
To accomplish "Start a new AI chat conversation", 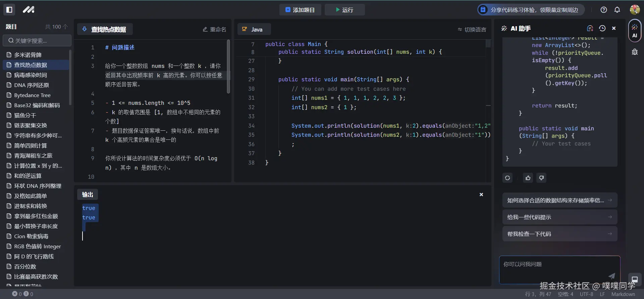I will coord(590,29).
